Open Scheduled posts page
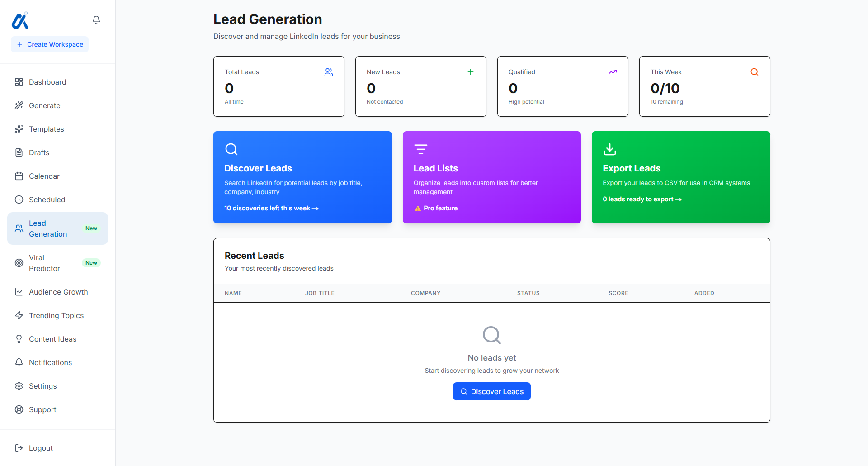 coord(57,200)
